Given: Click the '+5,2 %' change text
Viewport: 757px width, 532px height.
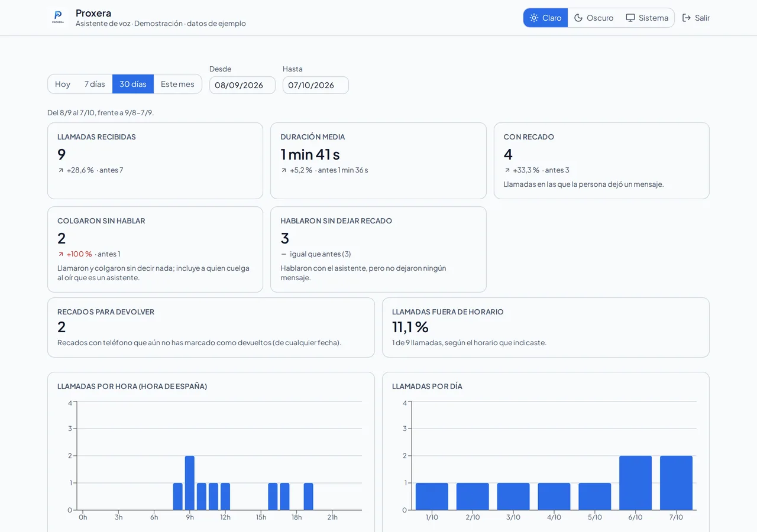Looking at the screenshot, I should pos(301,170).
